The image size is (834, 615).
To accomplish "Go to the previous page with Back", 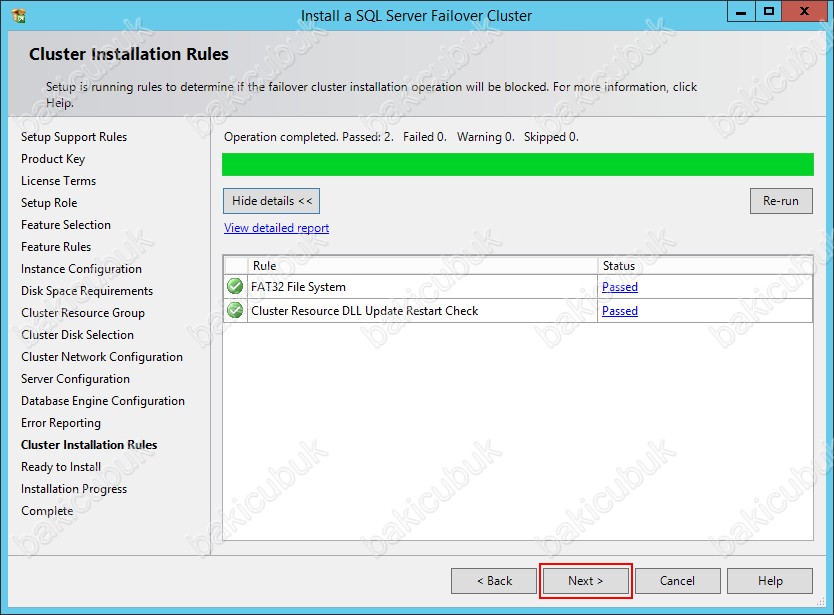I will 494,580.
